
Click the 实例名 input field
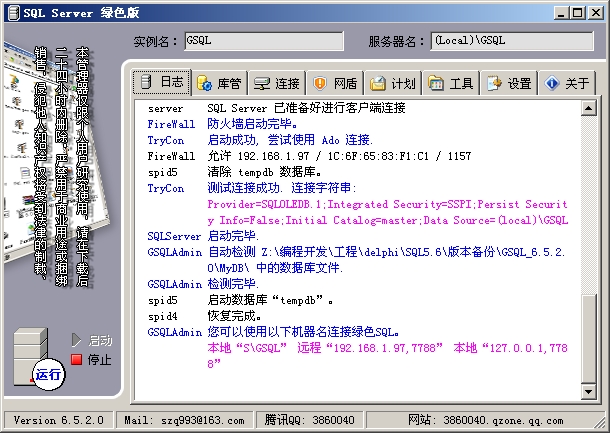click(x=264, y=41)
